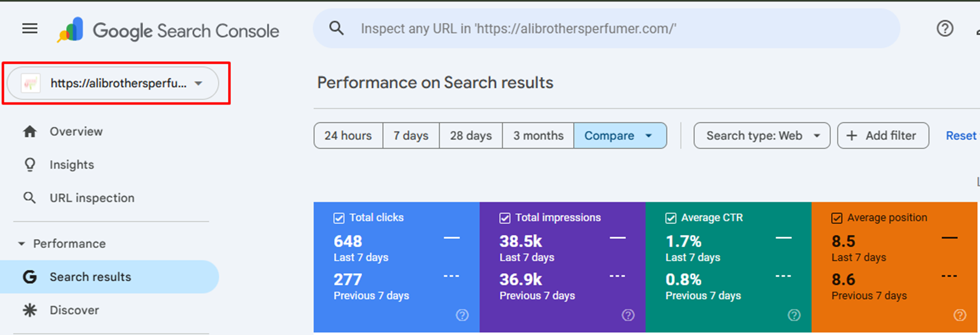Viewport: 980px width, 335px height.
Task: Collapse the Performance sidebar section
Action: pyautogui.click(x=22, y=244)
